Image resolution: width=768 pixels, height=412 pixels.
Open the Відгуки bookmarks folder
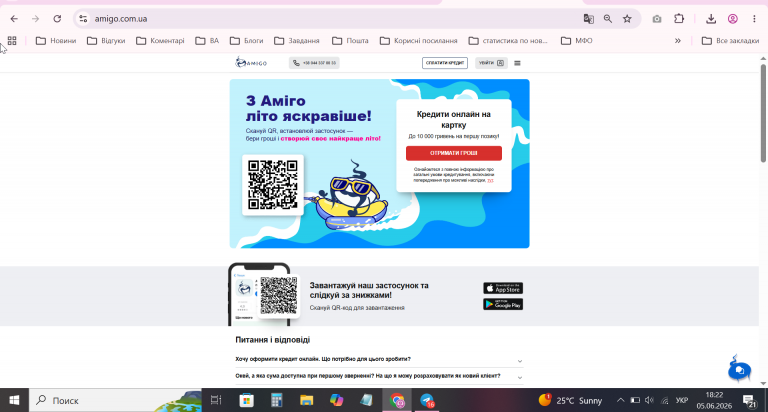(106, 41)
